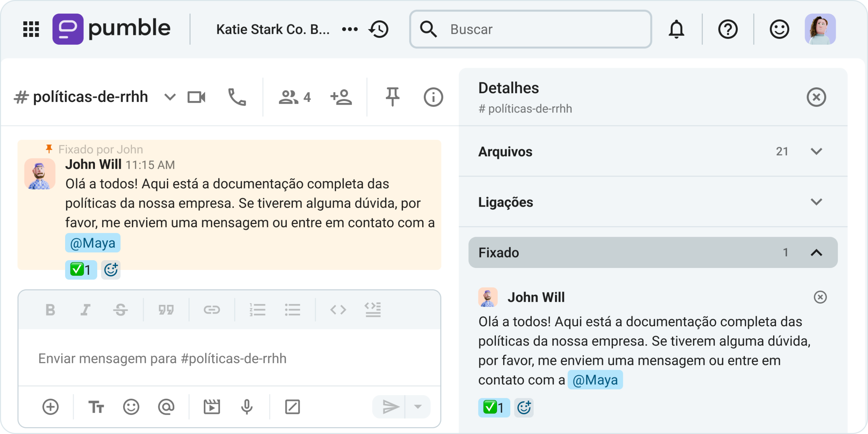Expand the Arquivos section
Viewport: 868px width, 434px height.
(817, 151)
